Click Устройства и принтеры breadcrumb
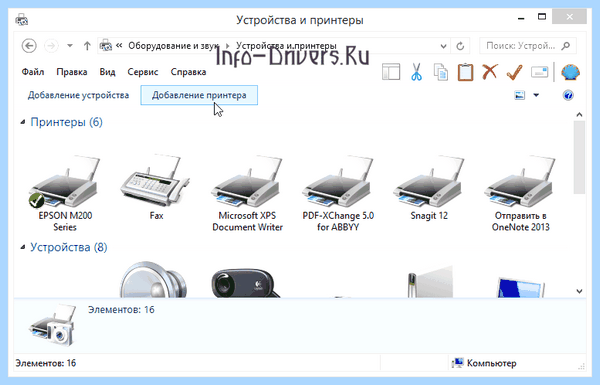This screenshot has height=385, width=600. (286, 46)
